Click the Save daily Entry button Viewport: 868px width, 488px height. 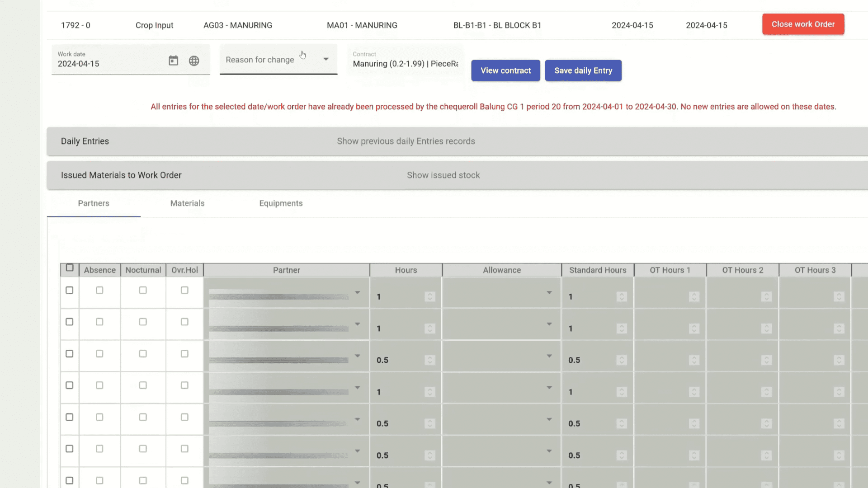click(583, 70)
